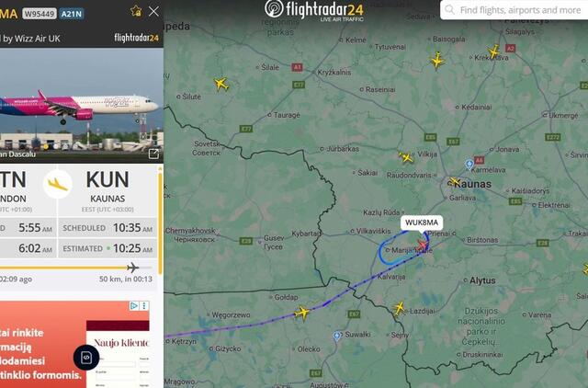Close the flight details panel

pyautogui.click(x=153, y=11)
